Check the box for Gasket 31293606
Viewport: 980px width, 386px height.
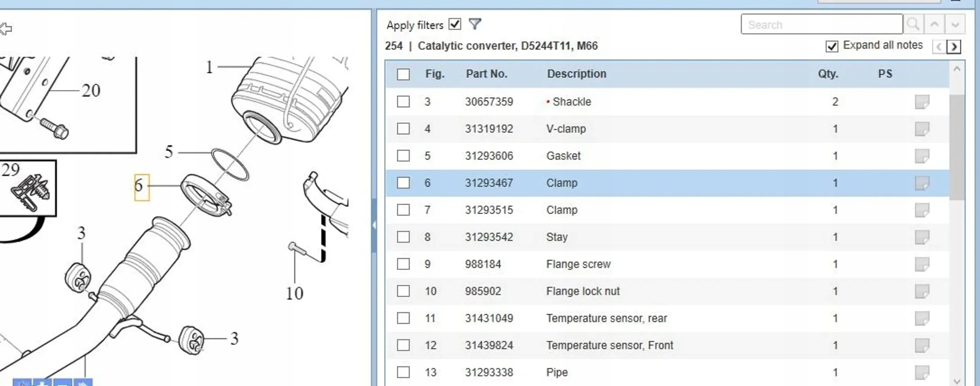[403, 156]
